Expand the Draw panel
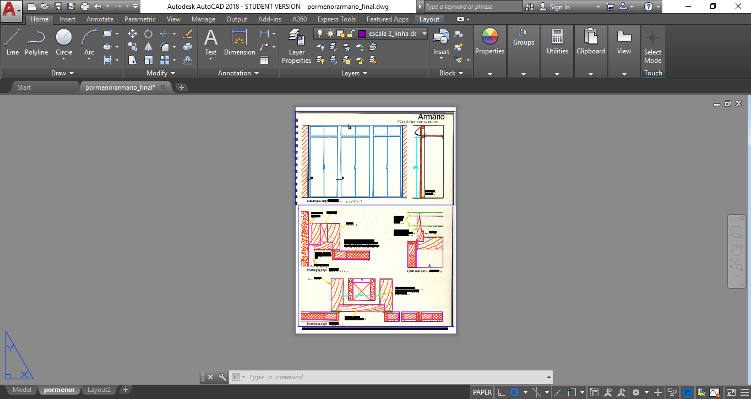Viewport: 751px width, 399px height. point(62,73)
